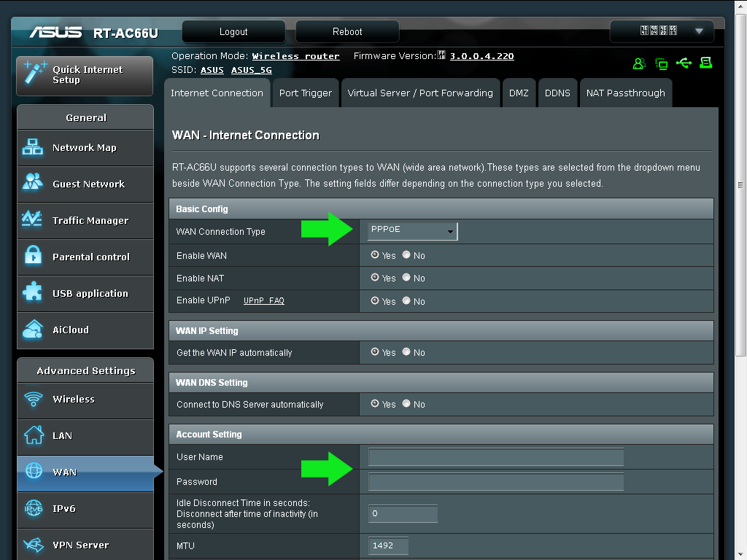This screenshot has width=747, height=560.
Task: Click the MTU value field
Action: (x=388, y=545)
